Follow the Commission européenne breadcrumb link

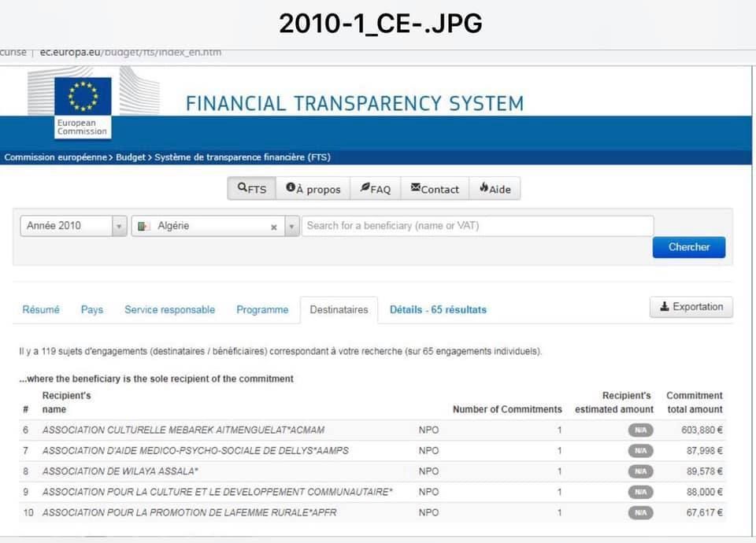(55, 157)
